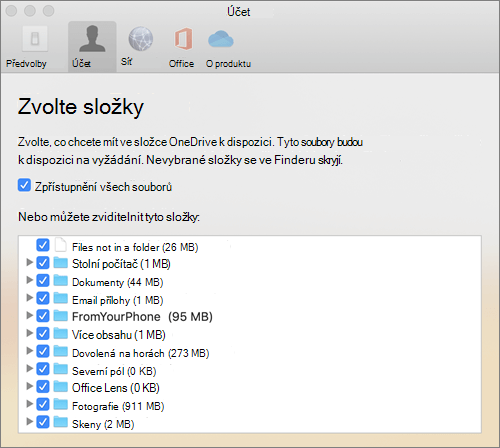Click the Stolní počítač folder icon

click(x=61, y=263)
